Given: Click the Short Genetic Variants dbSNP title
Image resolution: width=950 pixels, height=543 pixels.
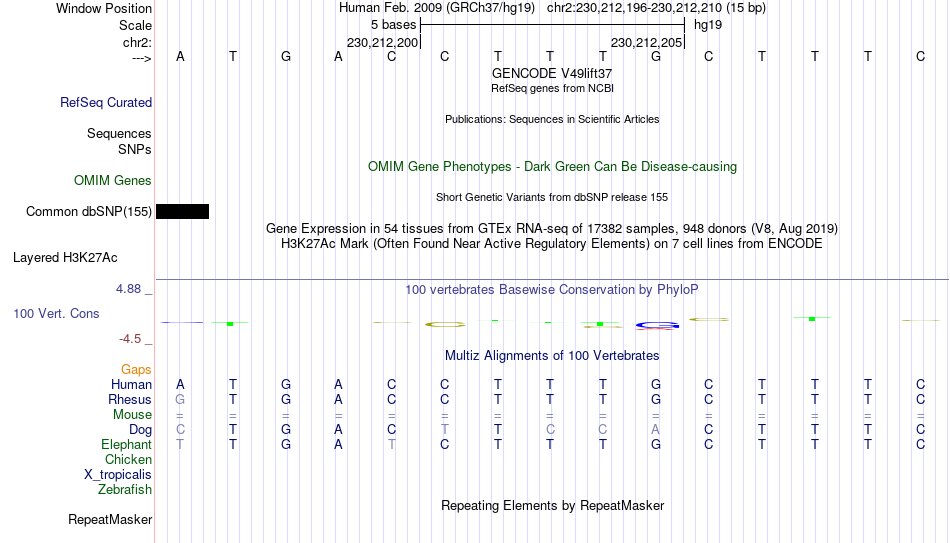Looking at the screenshot, I should 552,198.
